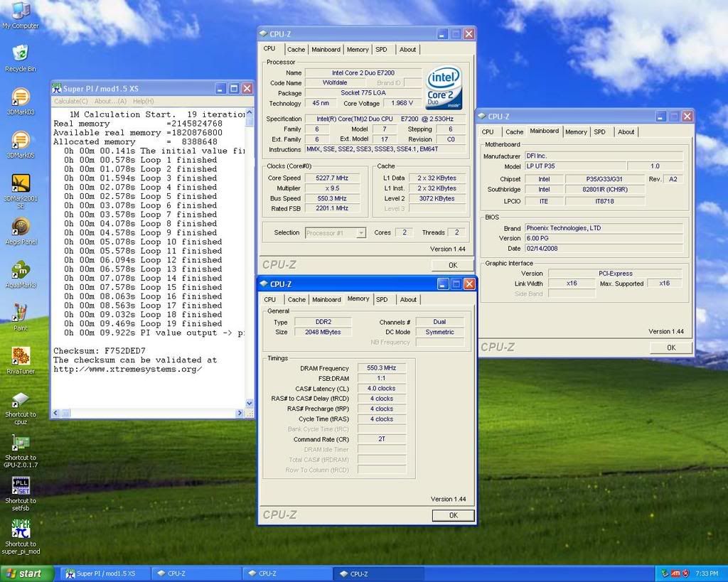The height and width of the screenshot is (582, 728).
Task: Click the taskbar clock showing 7:33 PM
Action: pos(706,574)
